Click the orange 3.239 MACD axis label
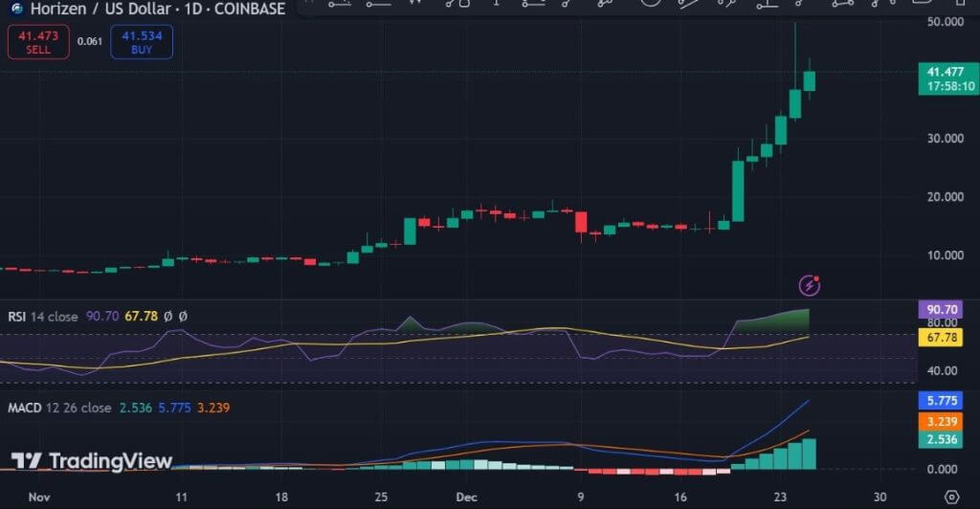 [x=942, y=421]
